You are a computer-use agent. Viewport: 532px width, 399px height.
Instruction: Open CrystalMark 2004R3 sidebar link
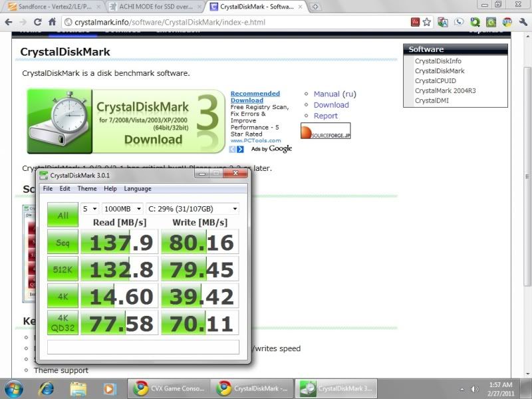(445, 90)
